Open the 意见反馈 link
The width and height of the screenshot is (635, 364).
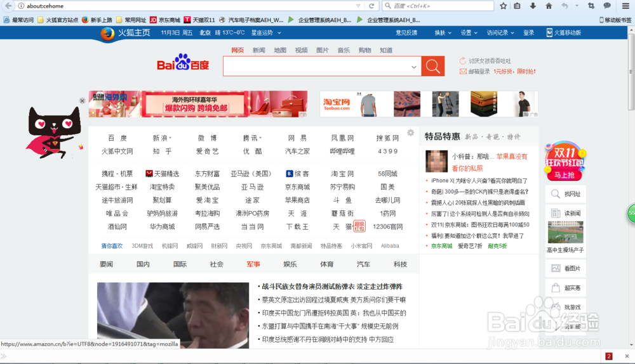coord(406,33)
